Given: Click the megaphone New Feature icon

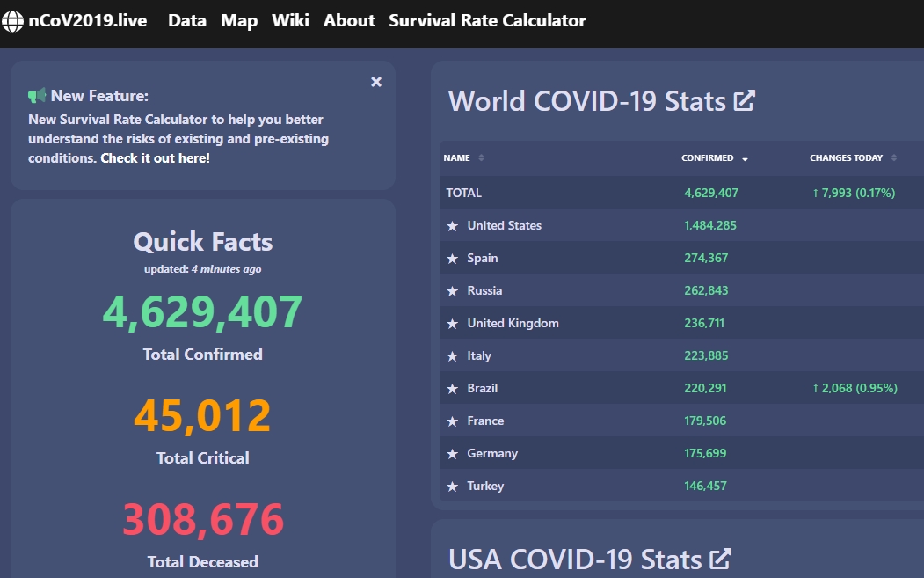Looking at the screenshot, I should 37,96.
